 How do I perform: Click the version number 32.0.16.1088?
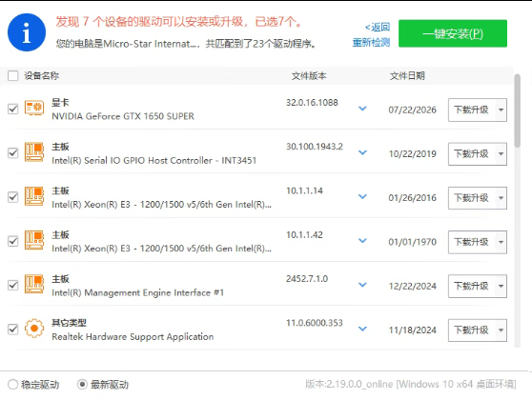point(312,102)
